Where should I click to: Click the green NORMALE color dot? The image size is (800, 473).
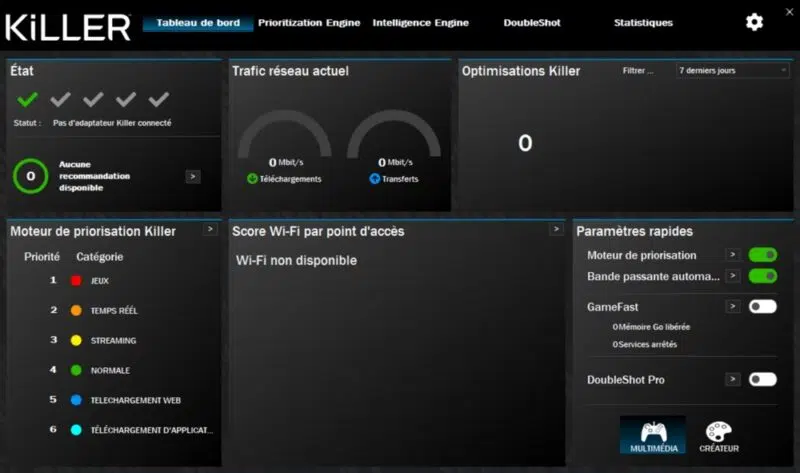tap(76, 370)
